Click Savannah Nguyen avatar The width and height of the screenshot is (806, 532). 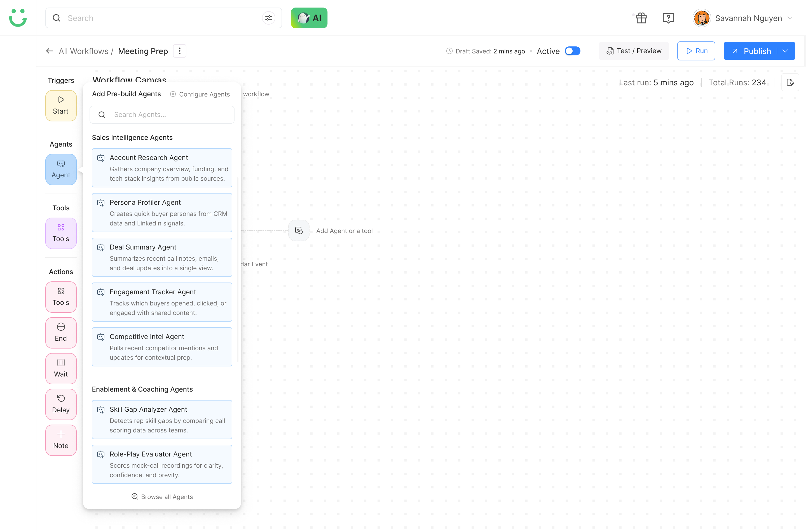(702, 18)
